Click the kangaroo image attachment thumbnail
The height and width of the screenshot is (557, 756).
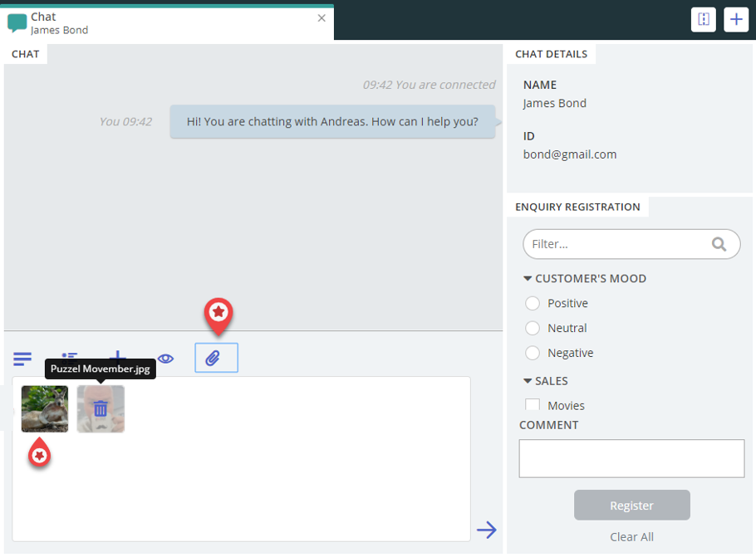45,408
